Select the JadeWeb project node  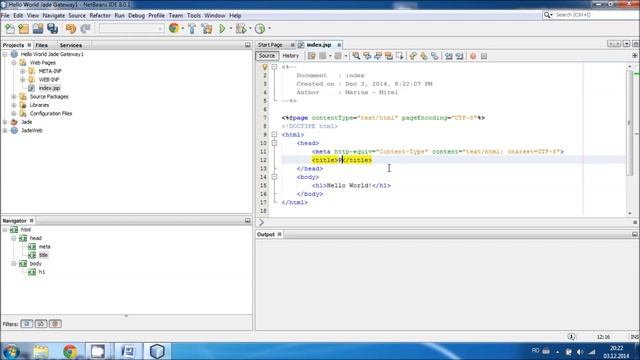pos(32,131)
